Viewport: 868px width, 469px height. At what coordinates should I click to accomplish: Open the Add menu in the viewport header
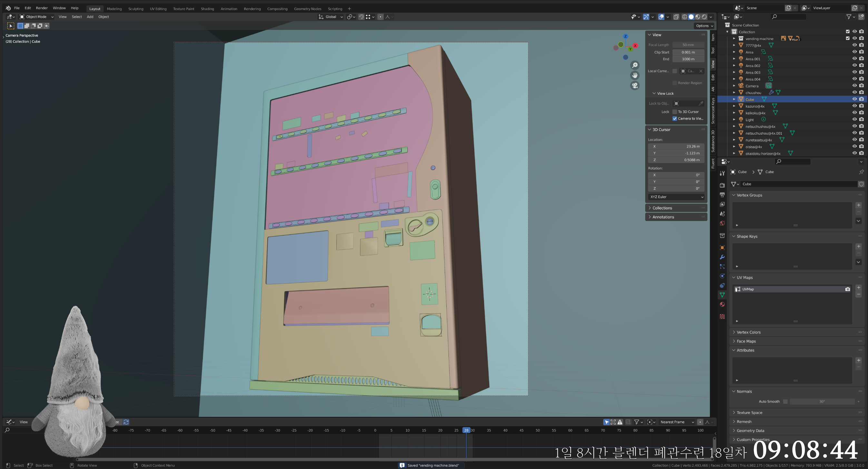(90, 17)
